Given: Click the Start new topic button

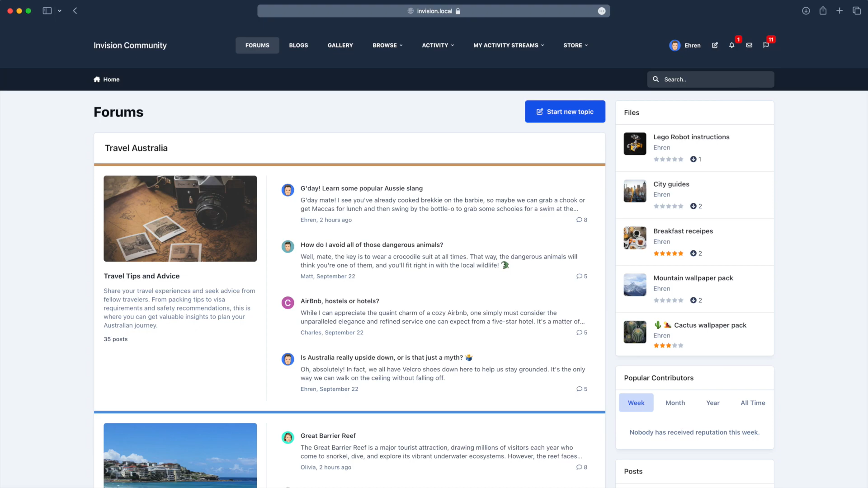Looking at the screenshot, I should pos(565,112).
